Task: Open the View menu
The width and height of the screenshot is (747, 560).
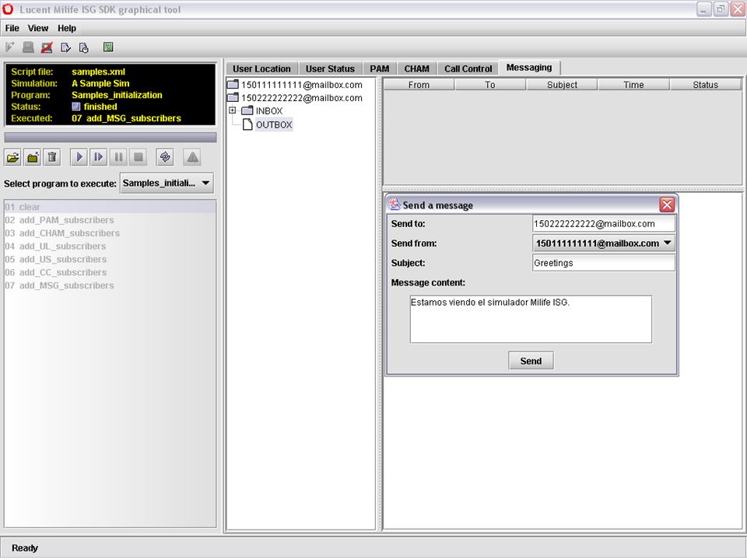Action: click(37, 28)
